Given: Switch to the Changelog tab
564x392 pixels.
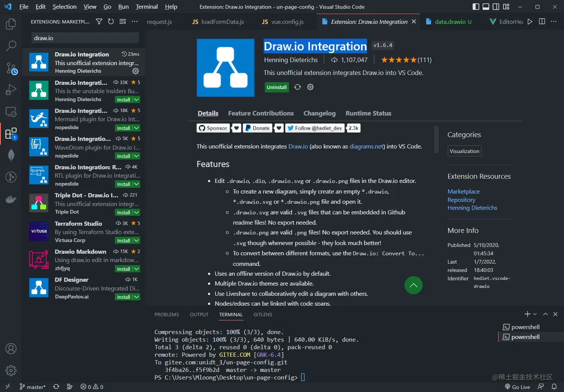Looking at the screenshot, I should 319,113.
